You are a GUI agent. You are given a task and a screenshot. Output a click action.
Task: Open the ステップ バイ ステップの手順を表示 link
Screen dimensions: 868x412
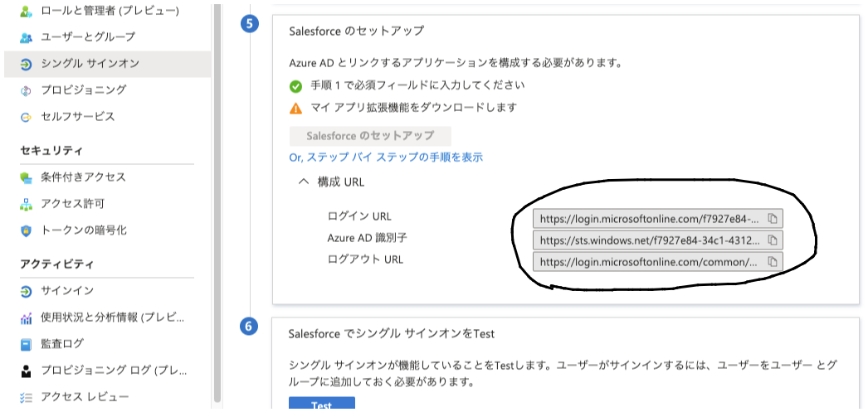click(386, 158)
